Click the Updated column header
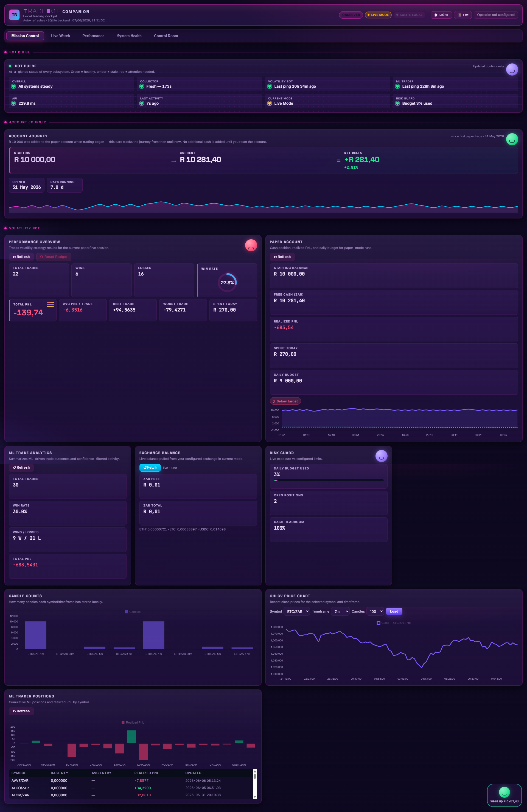The width and height of the screenshot is (527, 812). coord(193,773)
